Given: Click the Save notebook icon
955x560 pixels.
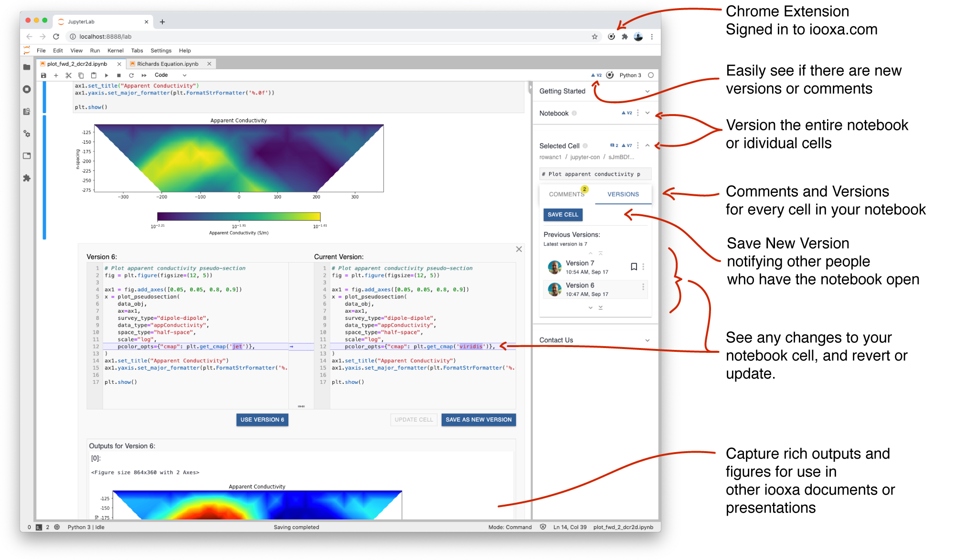Looking at the screenshot, I should click(43, 75).
